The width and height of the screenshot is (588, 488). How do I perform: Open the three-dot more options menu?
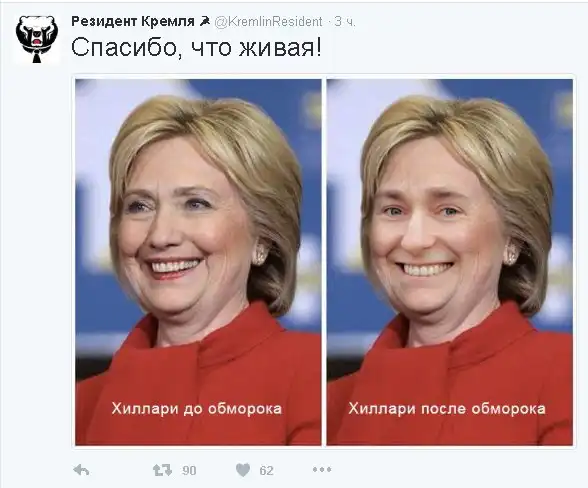click(322, 469)
